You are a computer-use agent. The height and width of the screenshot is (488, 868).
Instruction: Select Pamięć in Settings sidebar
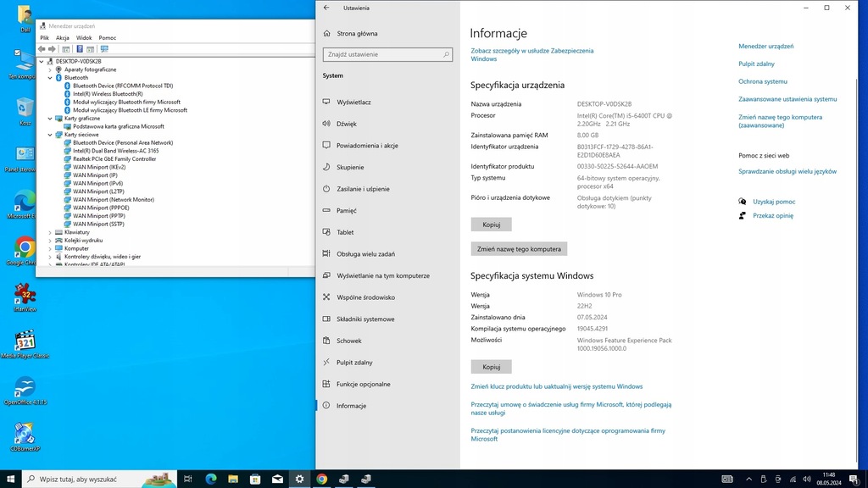387,210
